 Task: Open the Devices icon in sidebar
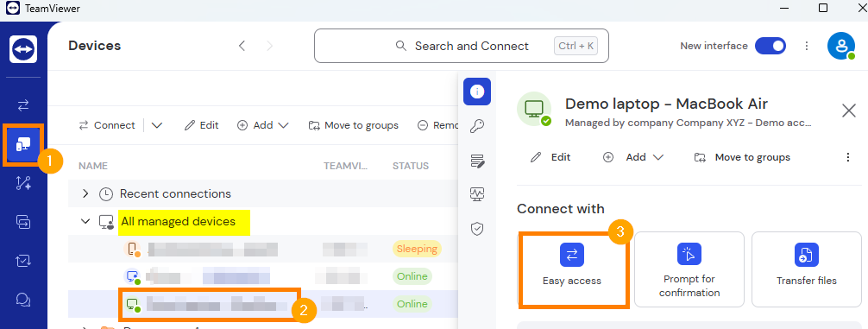click(23, 145)
